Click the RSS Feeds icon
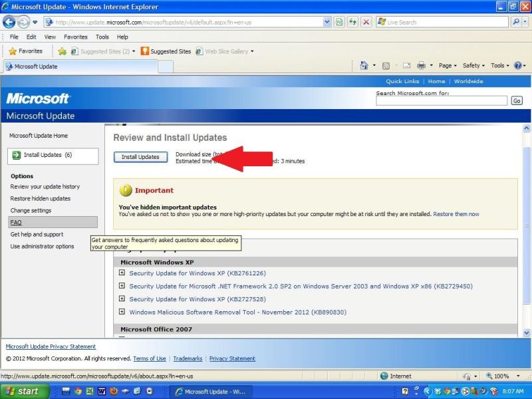This screenshot has width=532, height=399. point(386,66)
